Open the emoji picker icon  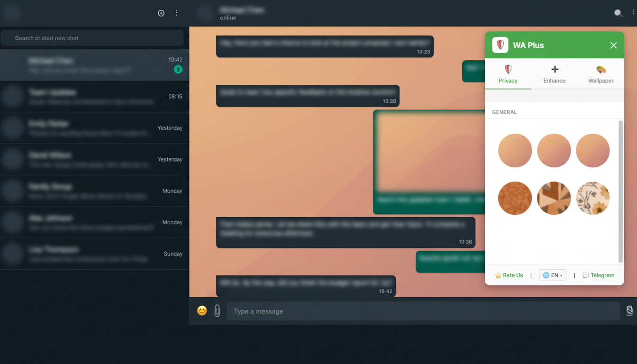click(x=202, y=311)
